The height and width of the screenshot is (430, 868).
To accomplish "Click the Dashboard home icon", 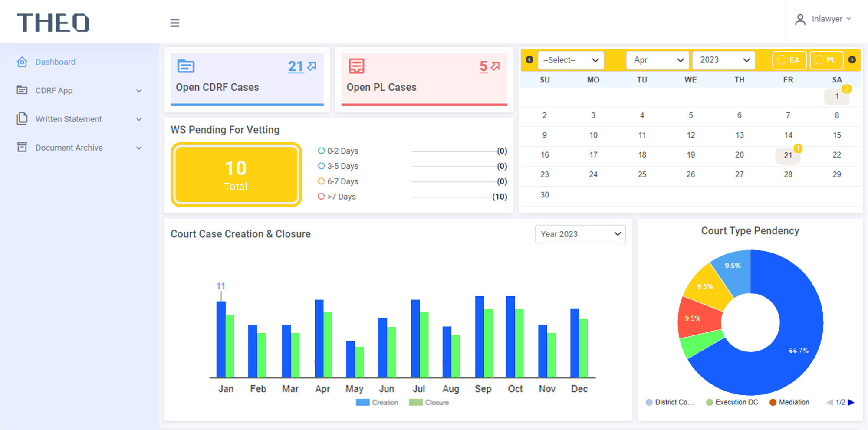I will tap(22, 62).
